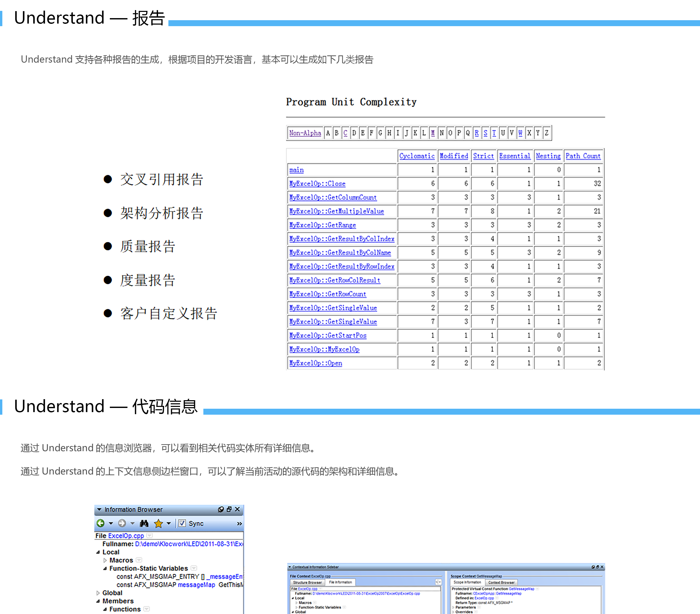The width and height of the screenshot is (700, 614).
Task: Open the Information Browser title dropdown arrow
Action: click(99, 509)
